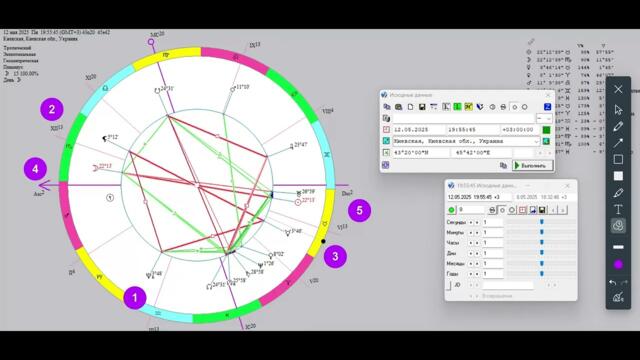640x360 pixels.
Task: Click the Дни decrement arrow
Action: coord(471,253)
